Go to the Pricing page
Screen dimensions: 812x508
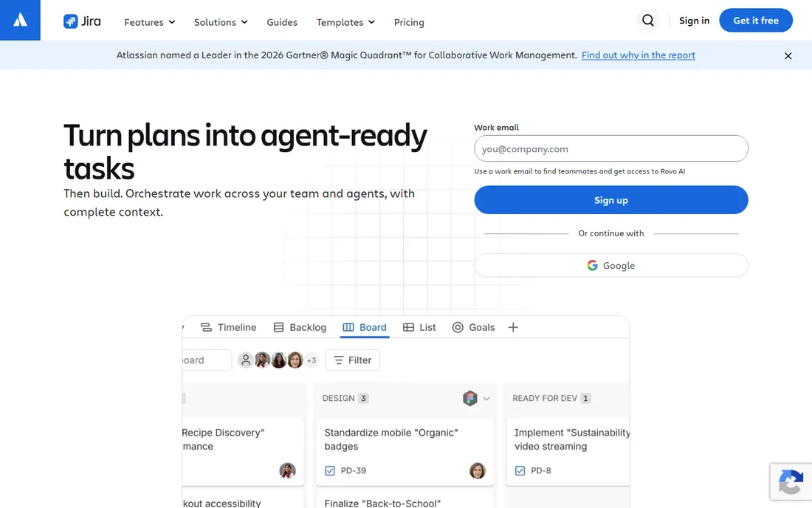coord(409,22)
